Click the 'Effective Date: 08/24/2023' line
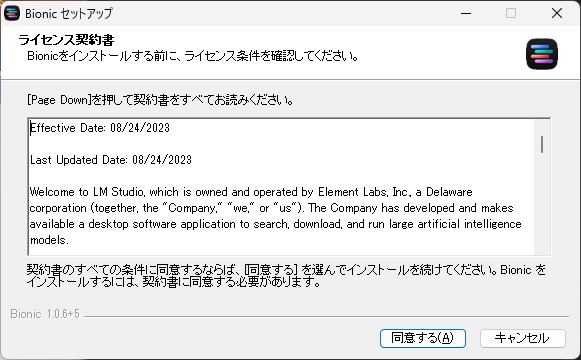Screen dimensions: 581x360 (x=100, y=128)
